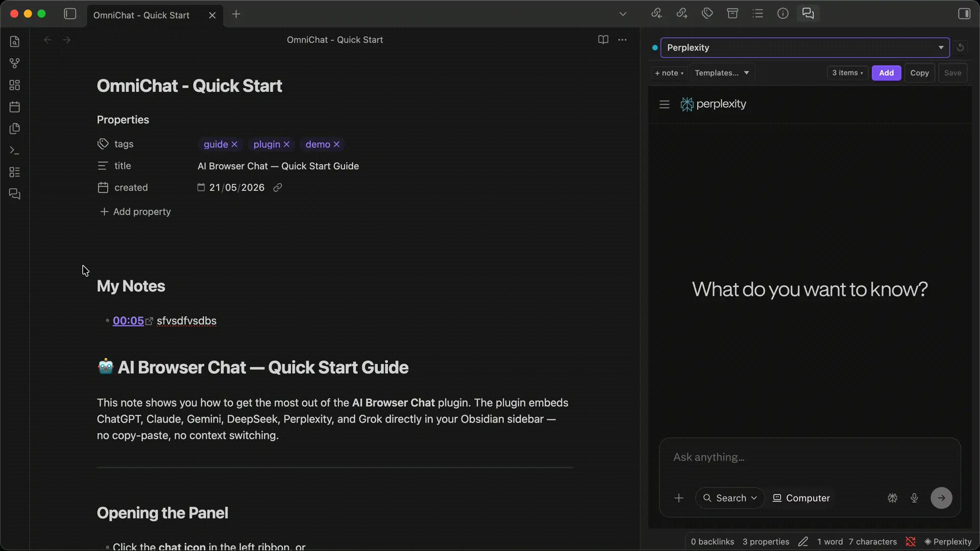Click the created property calendar icon

click(x=103, y=188)
